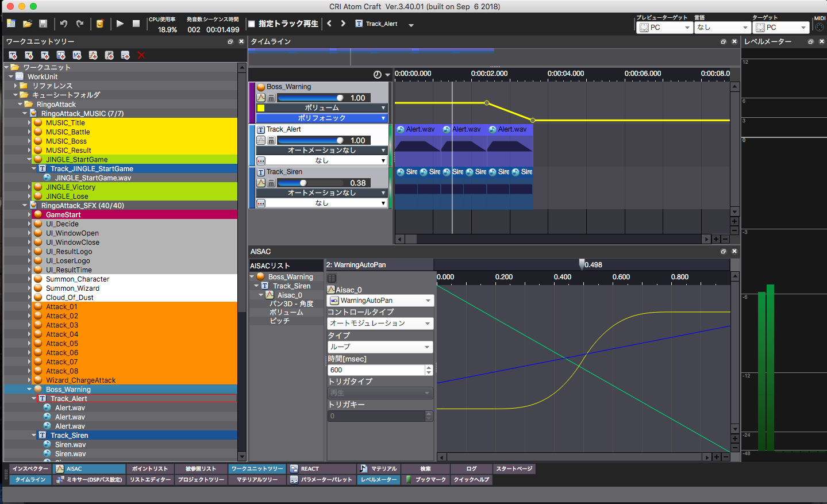Undo the last action
Image resolution: width=827 pixels, height=504 pixels.
[x=64, y=24]
